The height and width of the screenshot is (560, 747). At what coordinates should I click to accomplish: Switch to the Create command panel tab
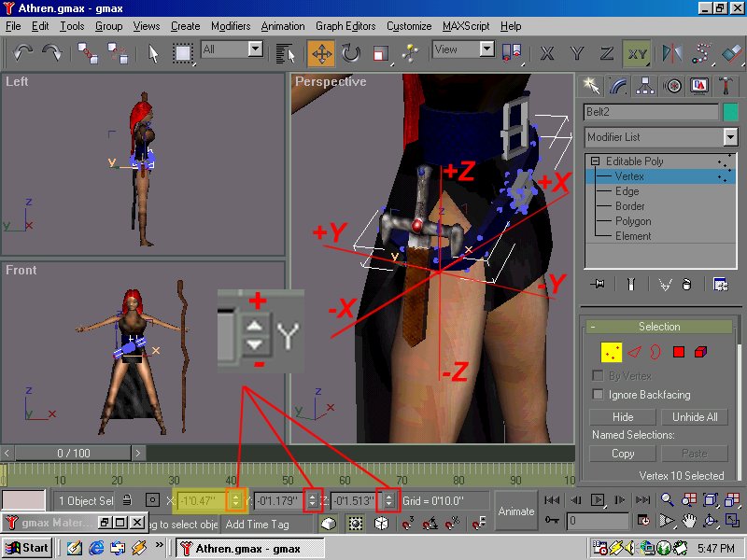[591, 86]
